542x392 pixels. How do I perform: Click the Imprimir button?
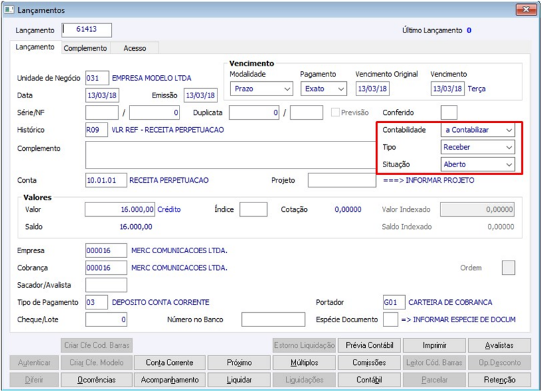pos(434,345)
